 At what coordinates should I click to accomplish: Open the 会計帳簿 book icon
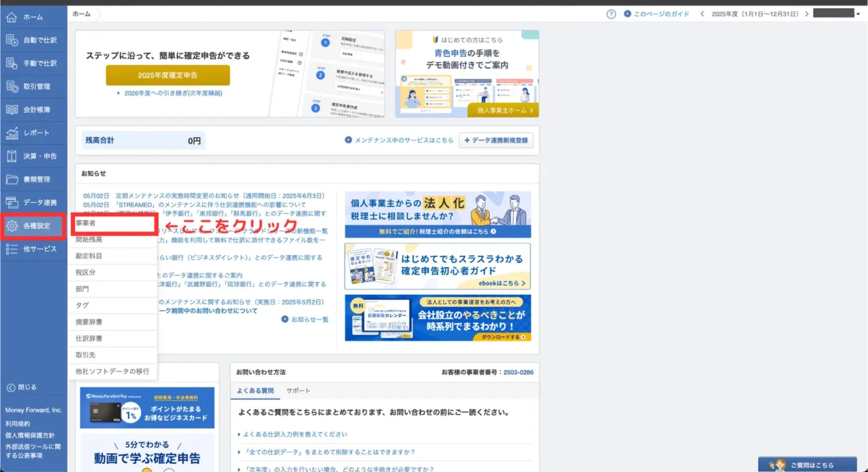coord(12,109)
